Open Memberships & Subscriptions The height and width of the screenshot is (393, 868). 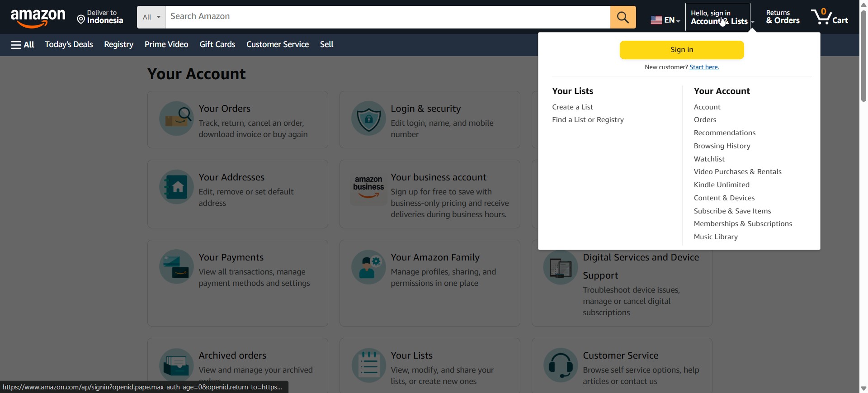click(743, 224)
